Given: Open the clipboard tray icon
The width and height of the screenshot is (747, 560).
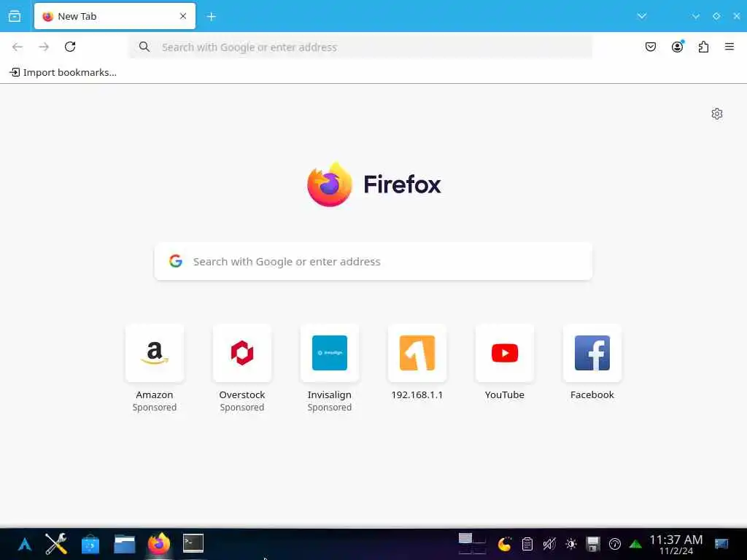Looking at the screenshot, I should pos(527,544).
